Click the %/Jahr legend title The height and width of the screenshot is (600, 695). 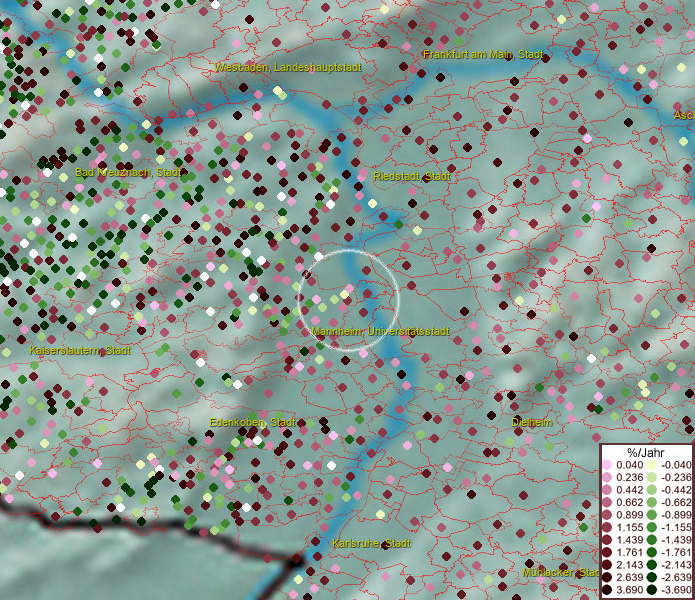click(x=646, y=452)
